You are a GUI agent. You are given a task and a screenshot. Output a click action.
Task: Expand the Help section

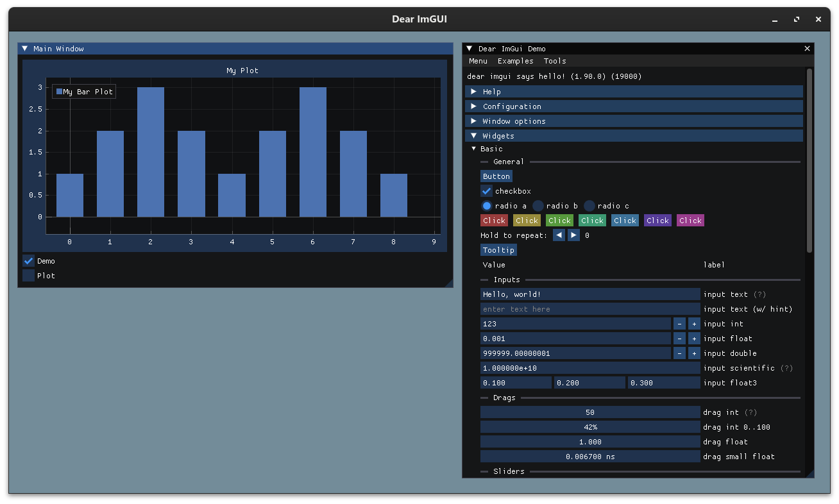click(634, 92)
